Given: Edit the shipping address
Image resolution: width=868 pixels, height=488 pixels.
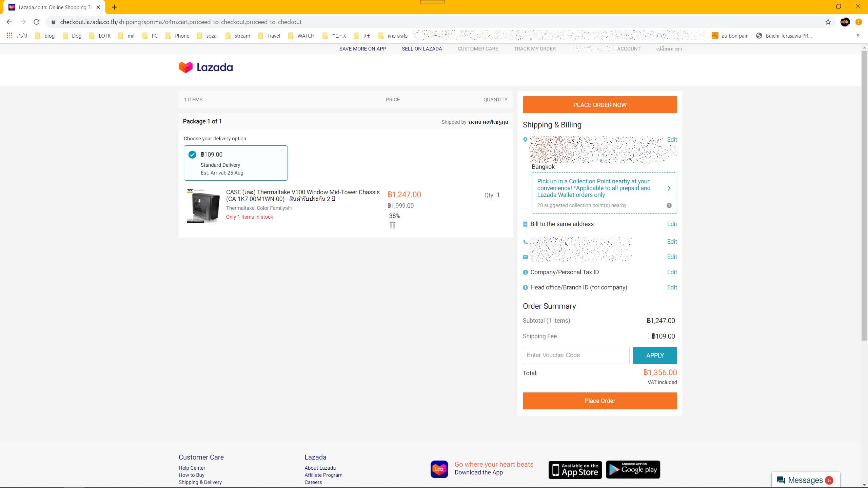Looking at the screenshot, I should (x=672, y=140).
